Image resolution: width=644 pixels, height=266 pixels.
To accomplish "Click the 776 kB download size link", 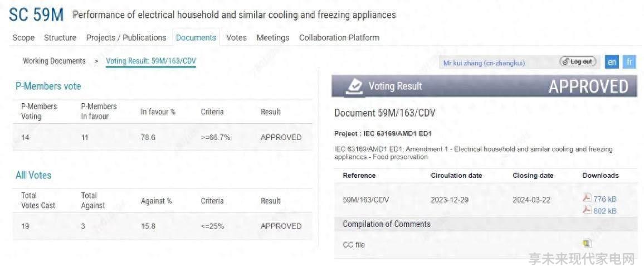I will pos(604,199).
